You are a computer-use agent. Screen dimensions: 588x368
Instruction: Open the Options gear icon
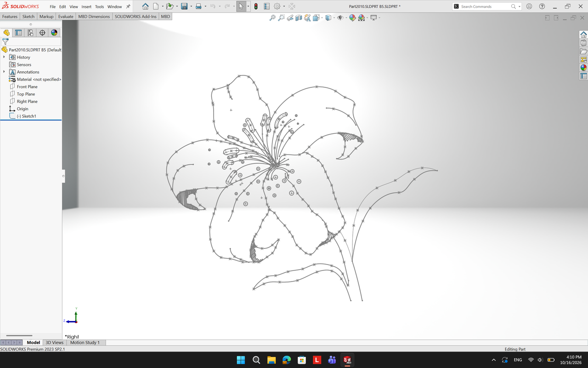pos(277,6)
